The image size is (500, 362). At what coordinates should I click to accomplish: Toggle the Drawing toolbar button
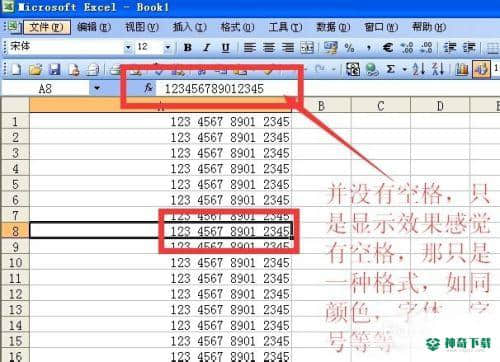481,69
